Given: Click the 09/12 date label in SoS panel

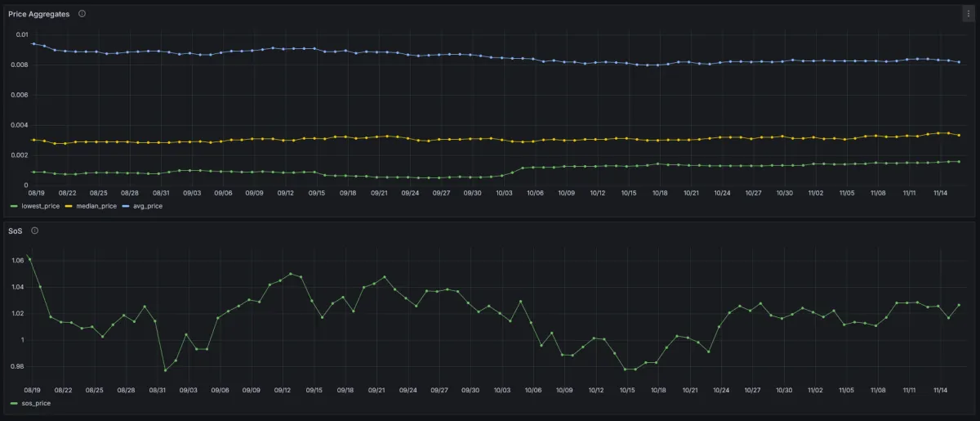Looking at the screenshot, I should tap(283, 391).
